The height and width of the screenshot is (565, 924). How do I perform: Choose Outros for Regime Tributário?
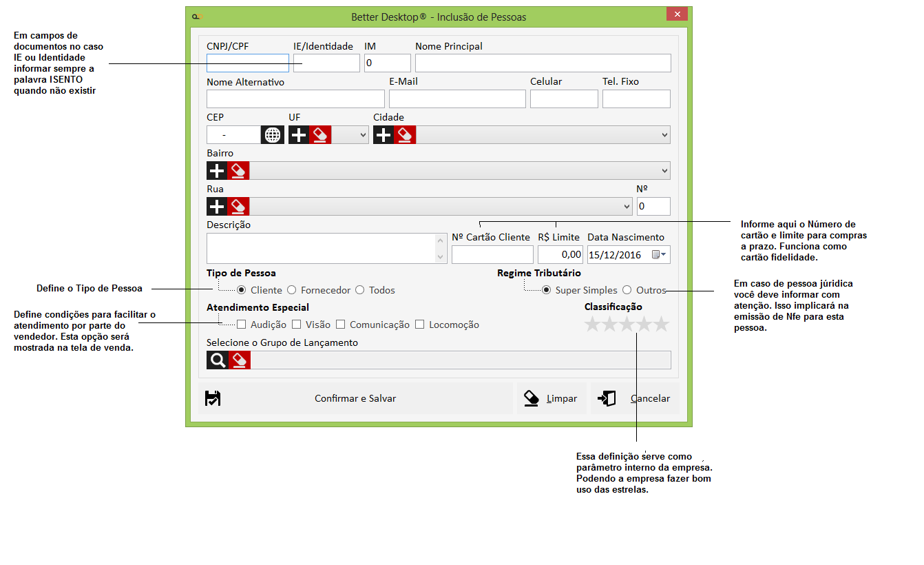(627, 290)
